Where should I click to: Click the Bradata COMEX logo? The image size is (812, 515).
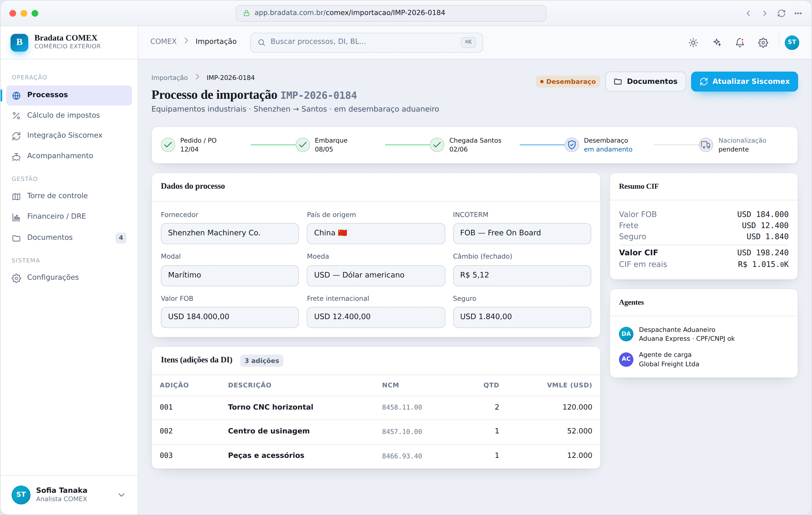point(19,42)
